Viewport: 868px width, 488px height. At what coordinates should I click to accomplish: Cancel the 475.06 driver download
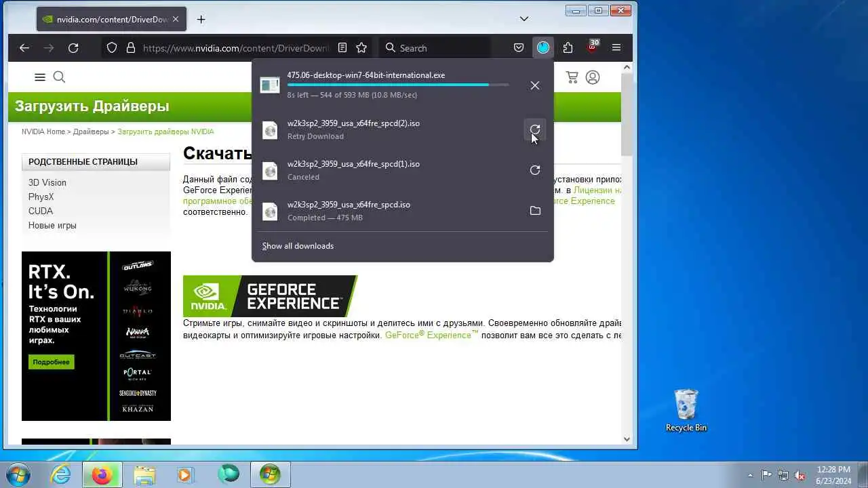(535, 85)
